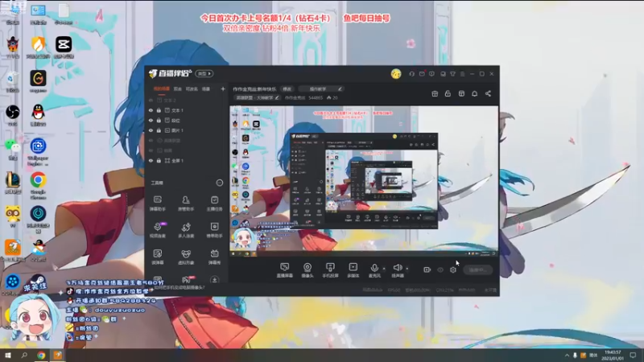The width and height of the screenshot is (644, 362).
Task: Click the 直播中 broadcast button
Action: (478, 269)
